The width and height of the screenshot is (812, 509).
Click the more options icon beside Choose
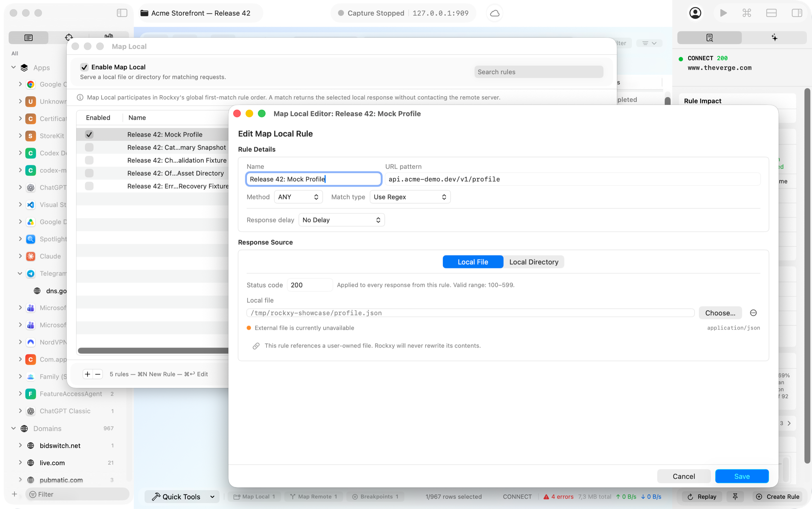click(x=753, y=313)
